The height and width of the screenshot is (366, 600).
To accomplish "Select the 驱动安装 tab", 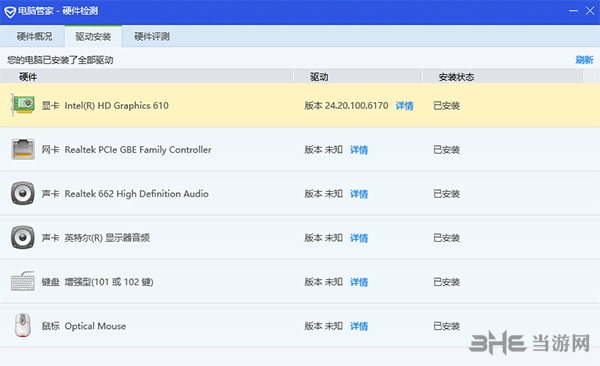I will pos(93,36).
